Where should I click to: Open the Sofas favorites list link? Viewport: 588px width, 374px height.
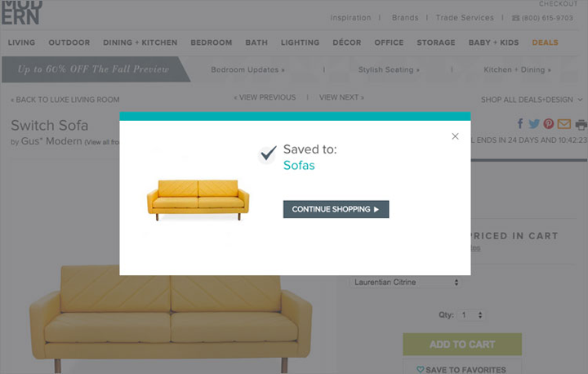[299, 165]
